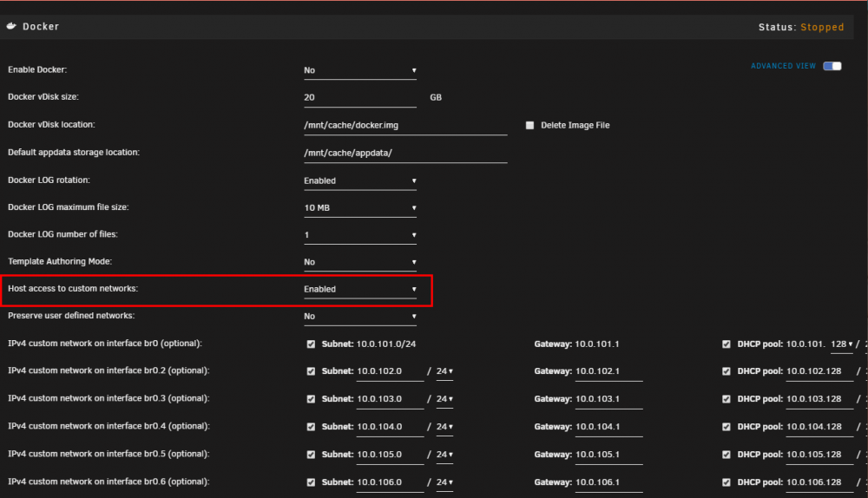Screen dimensions: 868x498
Task: Uncheck DHCP pool checkbox for 10.0.103.128
Action: coord(727,399)
